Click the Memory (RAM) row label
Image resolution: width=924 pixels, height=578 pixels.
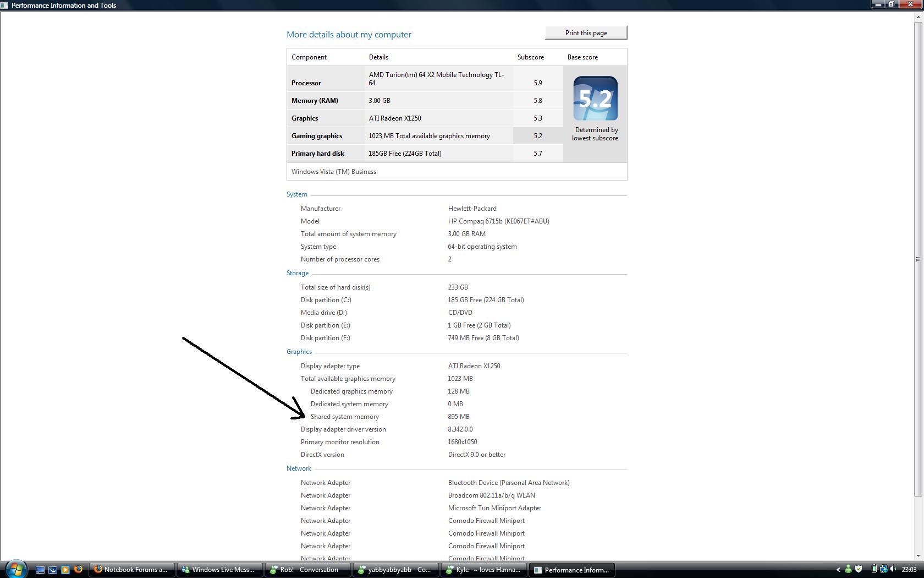[x=315, y=101]
